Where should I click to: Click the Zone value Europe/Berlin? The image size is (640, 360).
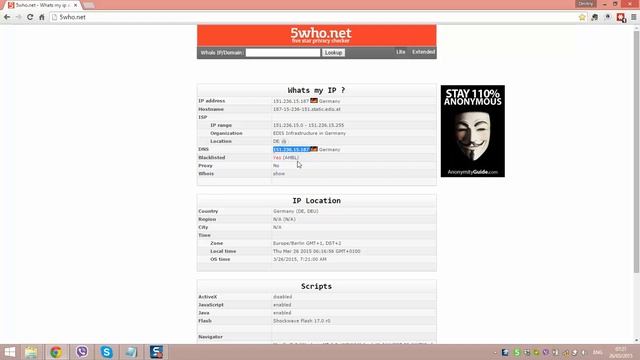point(307,243)
